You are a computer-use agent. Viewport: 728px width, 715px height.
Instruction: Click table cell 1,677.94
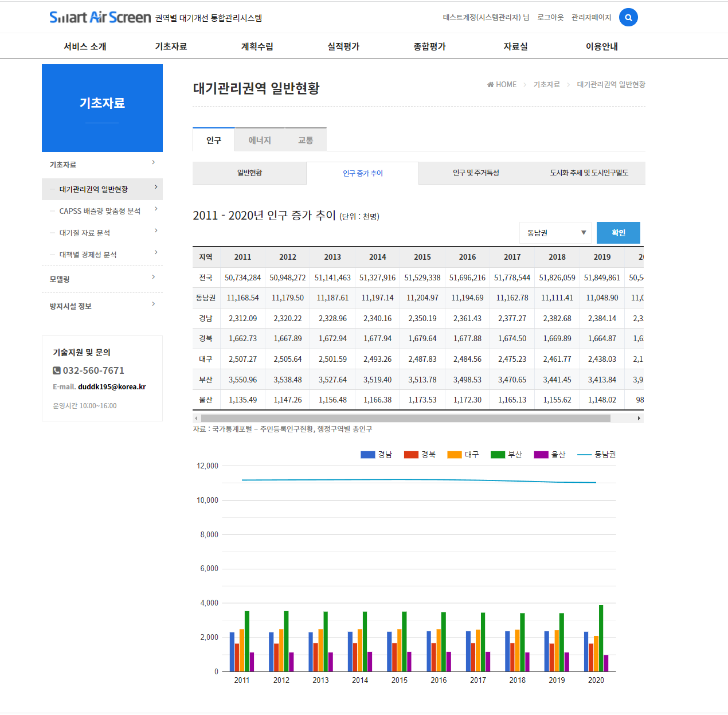tap(378, 339)
